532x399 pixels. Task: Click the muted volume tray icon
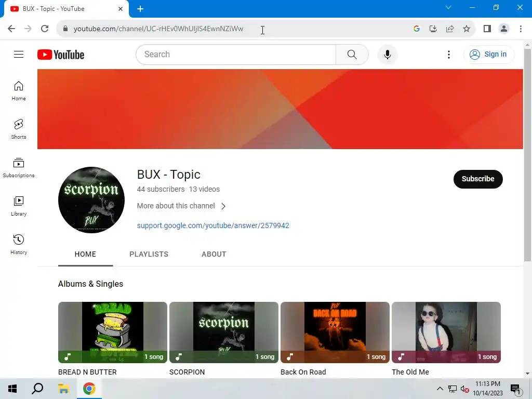click(x=465, y=389)
